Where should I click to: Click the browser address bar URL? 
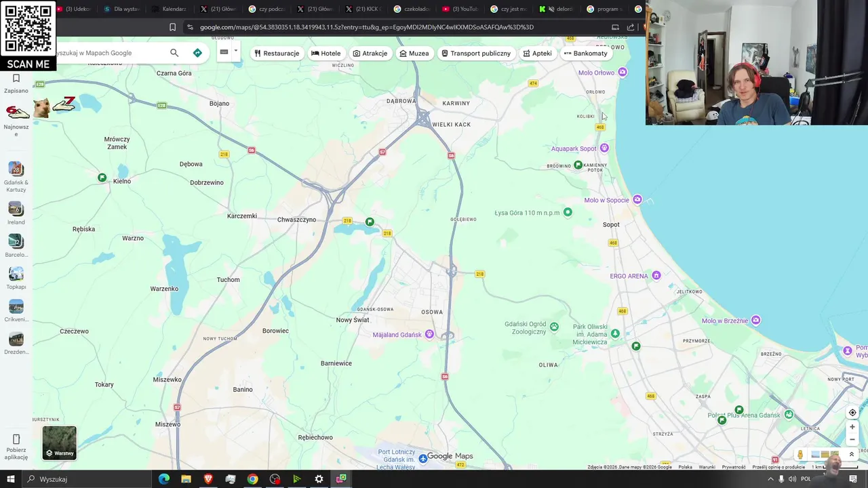point(367,27)
